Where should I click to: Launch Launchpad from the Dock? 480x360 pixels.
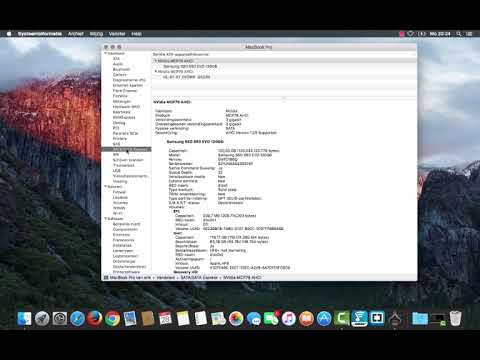pyautogui.click(x=42, y=319)
